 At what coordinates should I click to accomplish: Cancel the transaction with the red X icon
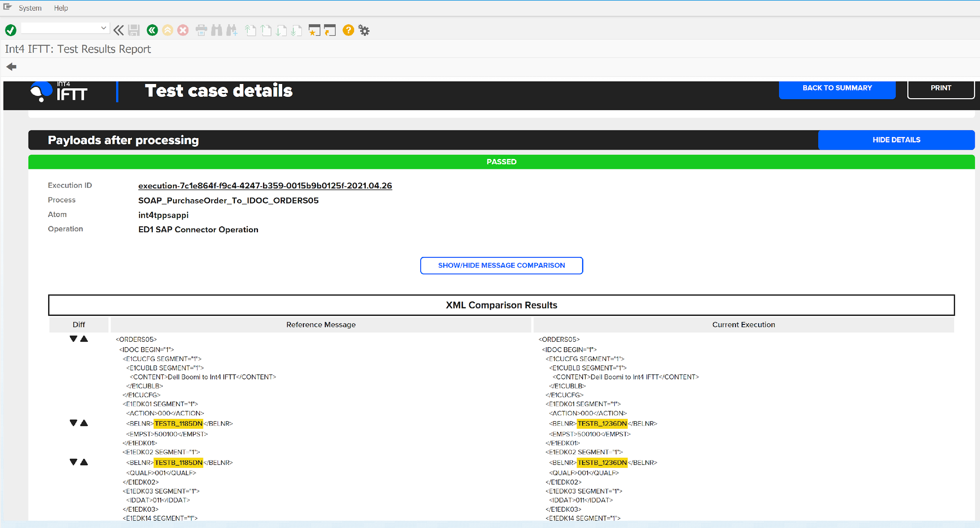183,30
